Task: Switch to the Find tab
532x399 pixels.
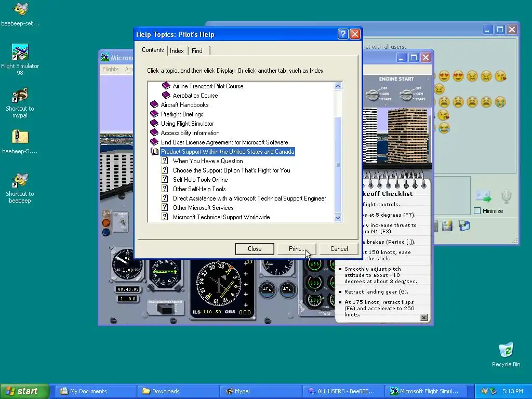Action: point(197,51)
